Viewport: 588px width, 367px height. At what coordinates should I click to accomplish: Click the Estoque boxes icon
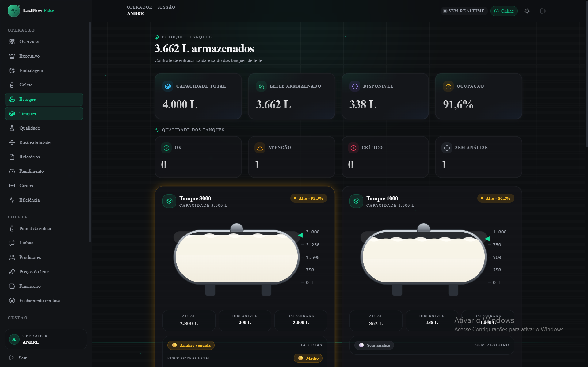click(12, 99)
